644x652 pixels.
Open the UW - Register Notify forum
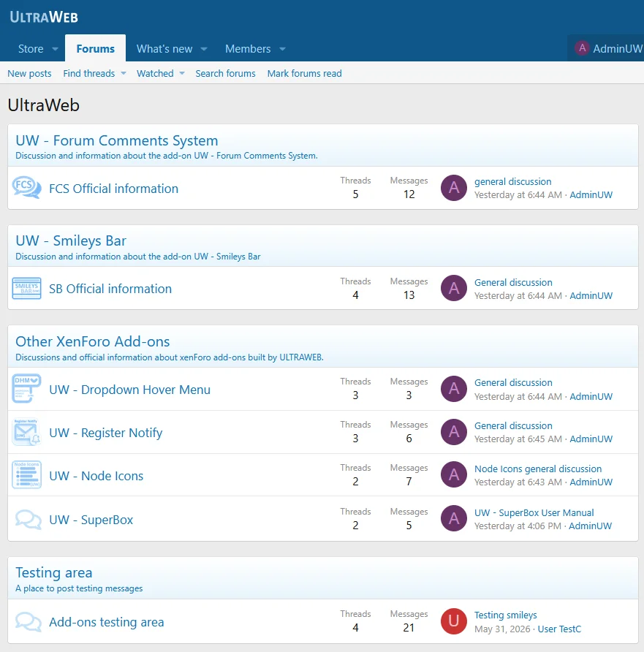pos(105,433)
